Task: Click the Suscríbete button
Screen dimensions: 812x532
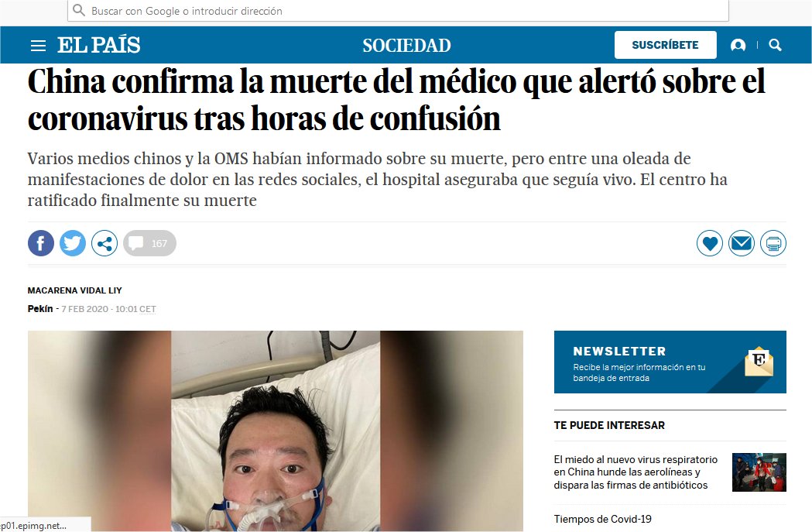Action: 666,45
